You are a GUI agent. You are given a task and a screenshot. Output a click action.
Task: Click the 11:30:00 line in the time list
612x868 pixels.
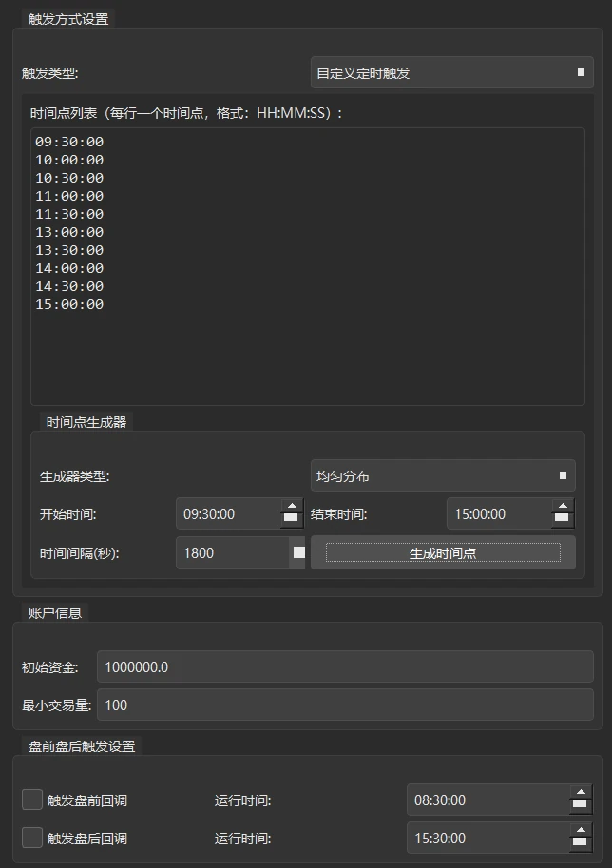[x=69, y=214]
